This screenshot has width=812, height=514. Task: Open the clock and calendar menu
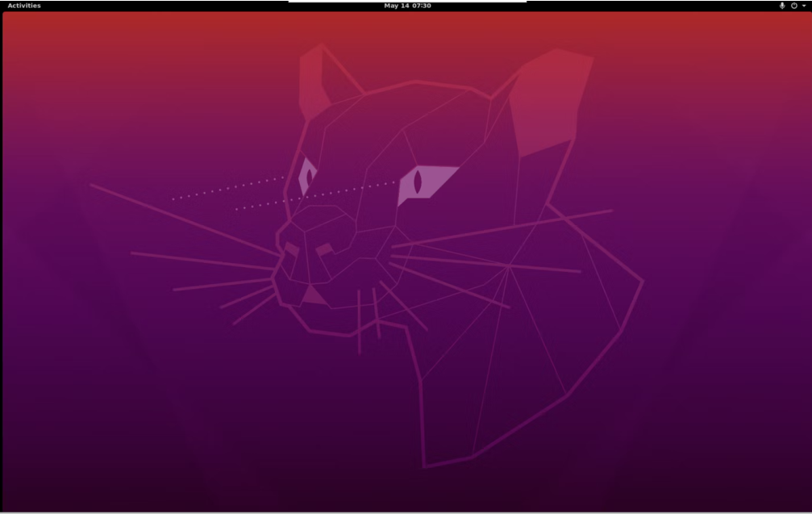407,6
